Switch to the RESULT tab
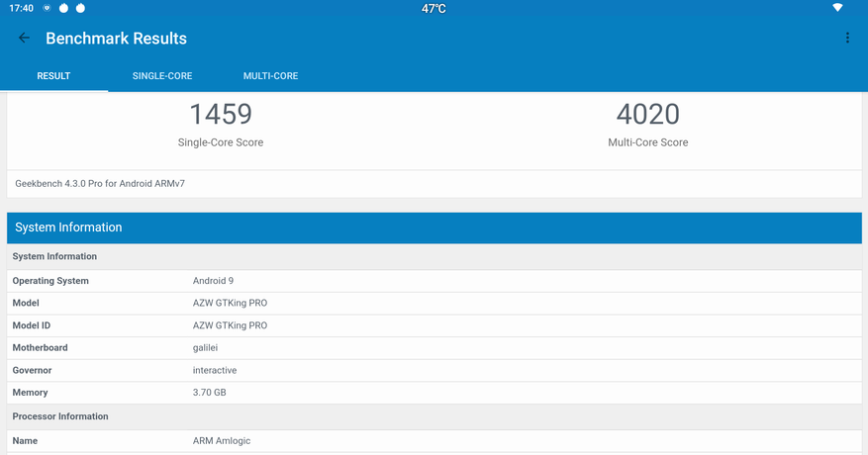Image resolution: width=868 pixels, height=455 pixels. [x=53, y=76]
